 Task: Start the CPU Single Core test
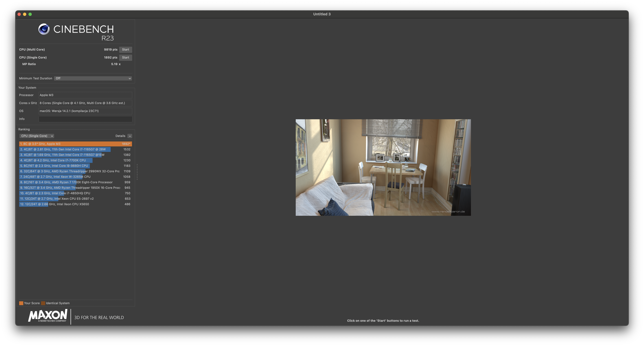coord(126,58)
